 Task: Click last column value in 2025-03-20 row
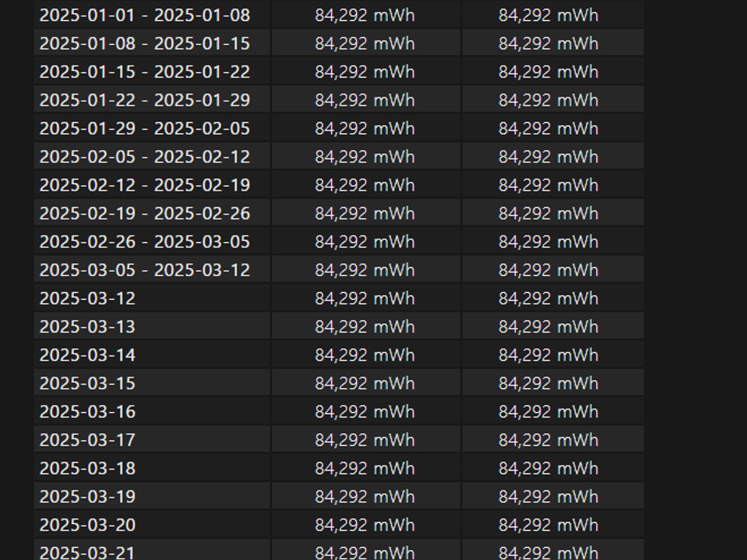tap(549, 525)
